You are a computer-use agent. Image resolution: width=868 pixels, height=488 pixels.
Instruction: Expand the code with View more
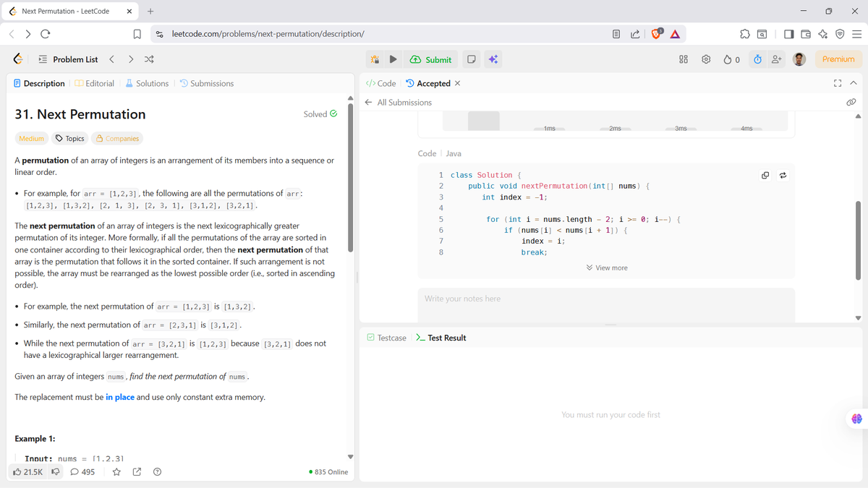tap(606, 267)
